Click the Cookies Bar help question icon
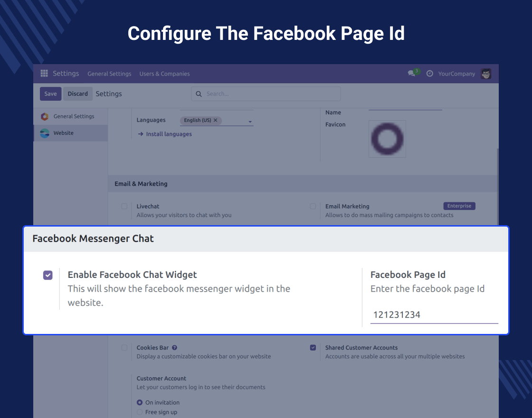The image size is (532, 418). coord(174,348)
